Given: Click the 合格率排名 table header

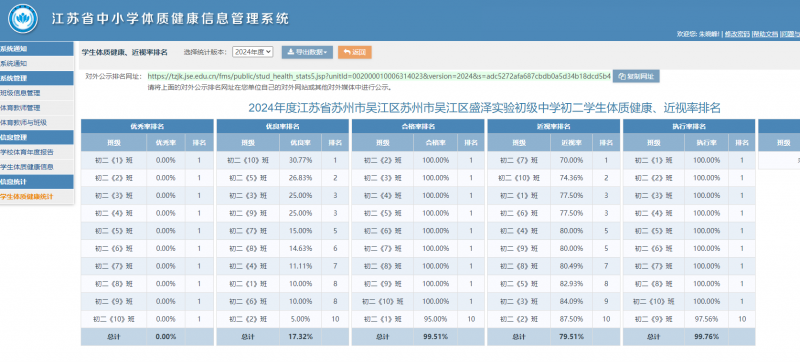Looking at the screenshot, I should pos(418,126).
